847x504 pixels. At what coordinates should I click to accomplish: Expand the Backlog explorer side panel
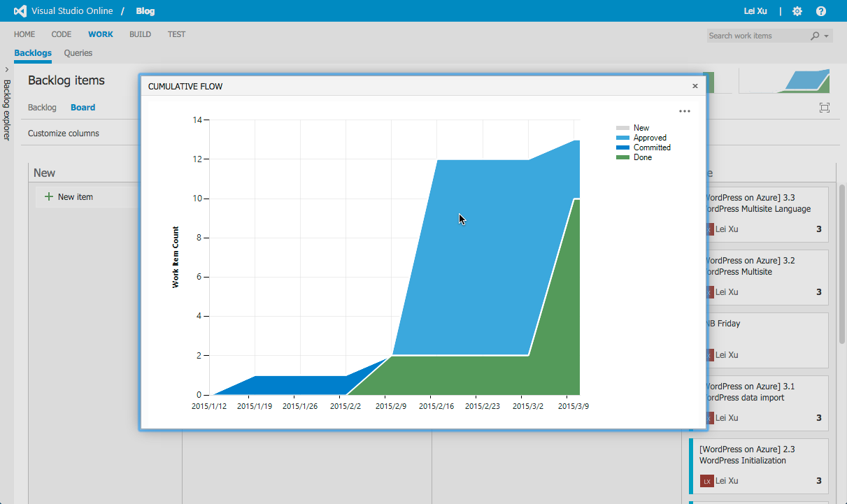7,70
